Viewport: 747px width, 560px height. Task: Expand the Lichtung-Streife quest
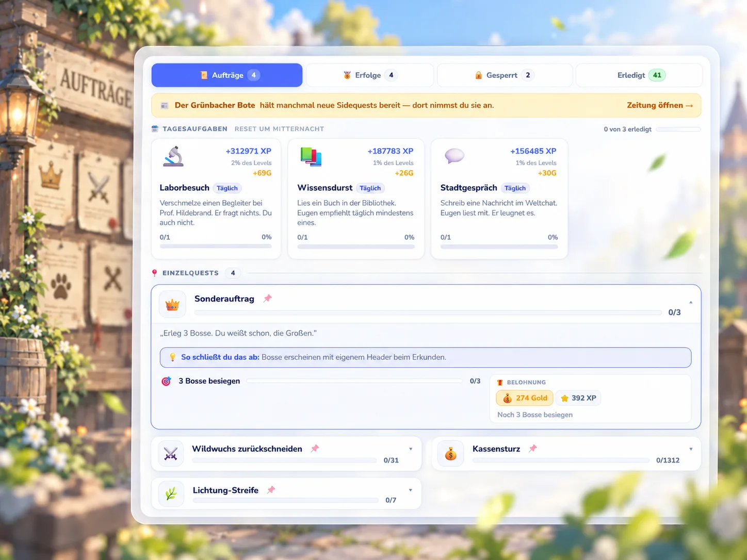click(x=411, y=490)
